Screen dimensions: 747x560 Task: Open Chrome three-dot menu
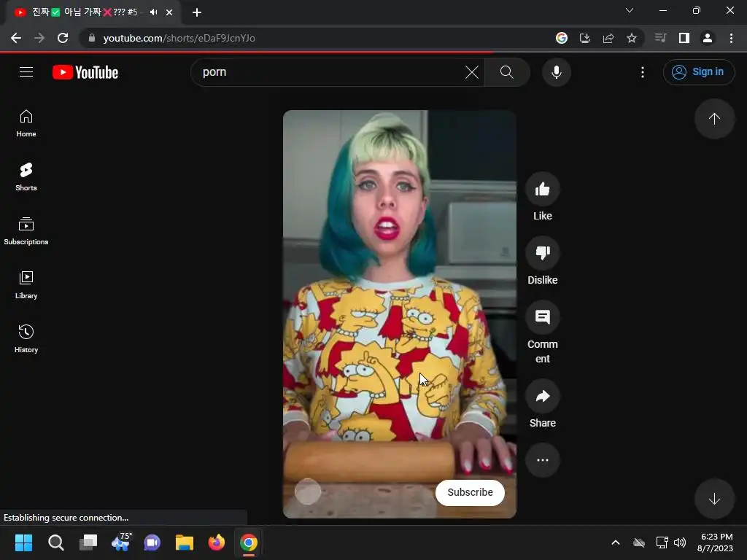coord(731,38)
